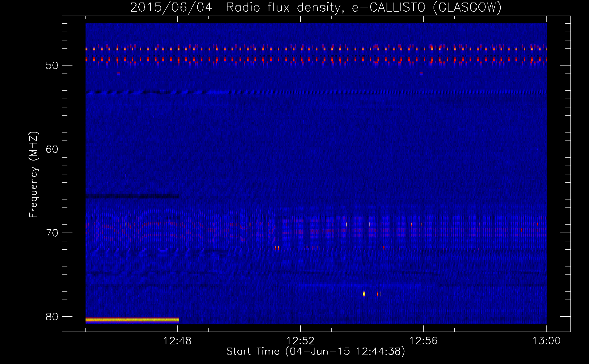Click the '12:52' time tick label

click(x=301, y=341)
